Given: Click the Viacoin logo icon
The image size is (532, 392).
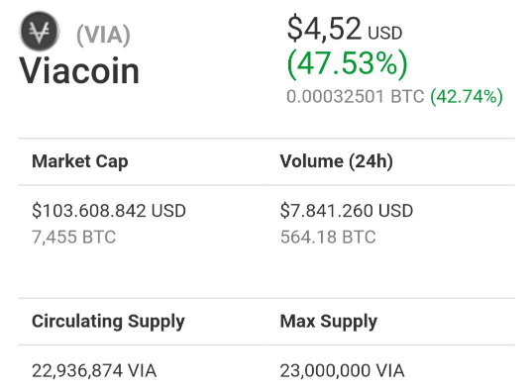Looking at the screenshot, I should pyautogui.click(x=40, y=32).
